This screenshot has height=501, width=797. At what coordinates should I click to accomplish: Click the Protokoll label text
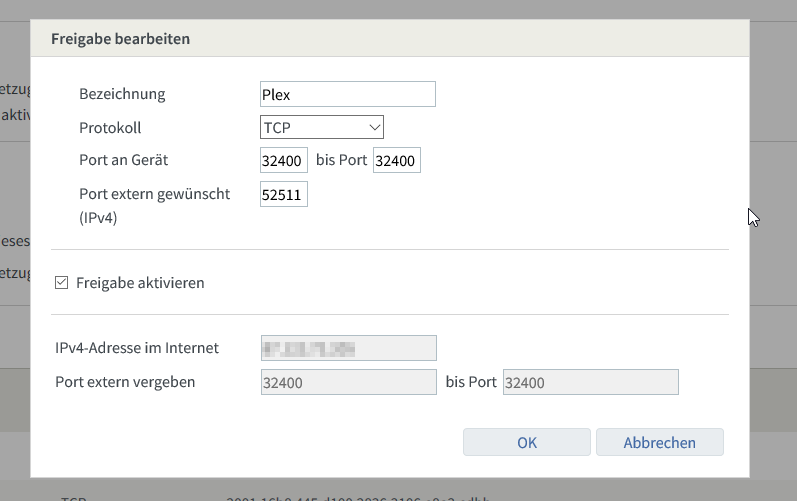[x=110, y=128]
